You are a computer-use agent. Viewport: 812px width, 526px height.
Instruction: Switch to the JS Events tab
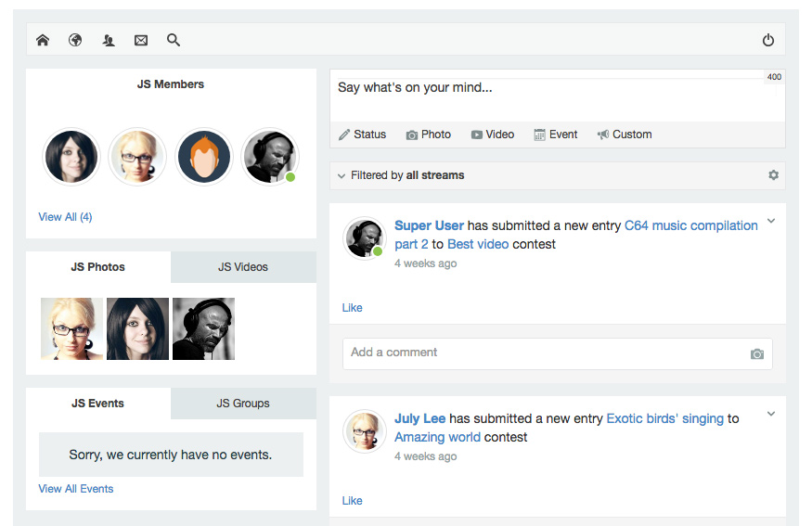click(97, 404)
